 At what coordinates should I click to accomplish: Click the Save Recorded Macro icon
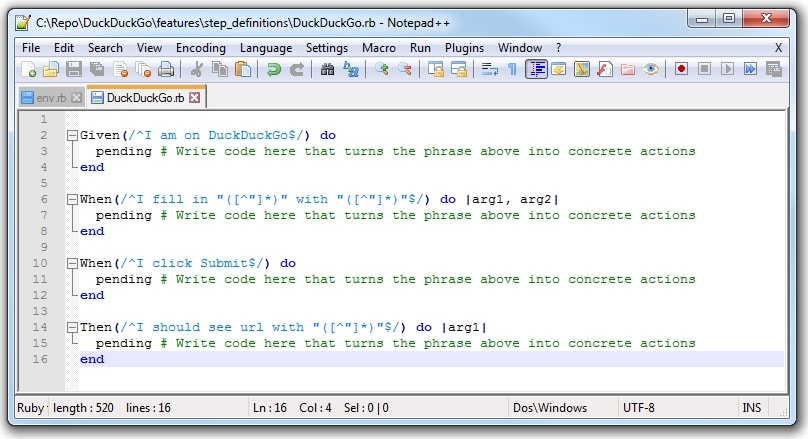click(773, 69)
